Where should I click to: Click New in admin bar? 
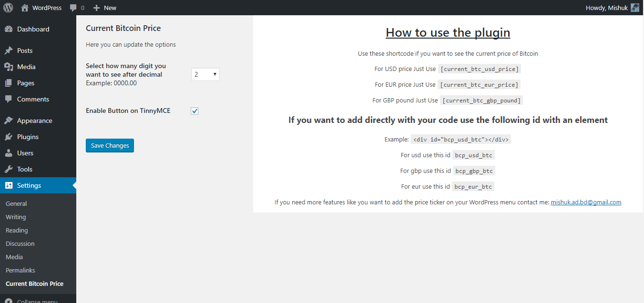click(x=110, y=8)
